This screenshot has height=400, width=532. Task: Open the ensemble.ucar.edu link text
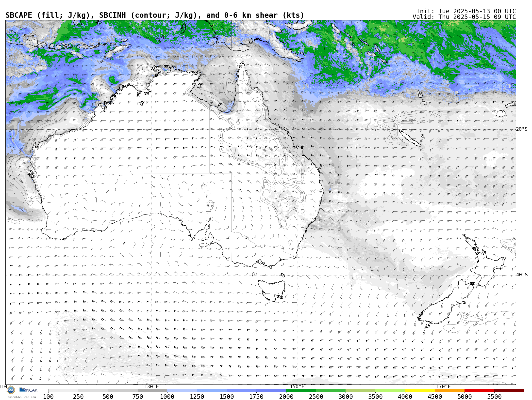click(22, 397)
